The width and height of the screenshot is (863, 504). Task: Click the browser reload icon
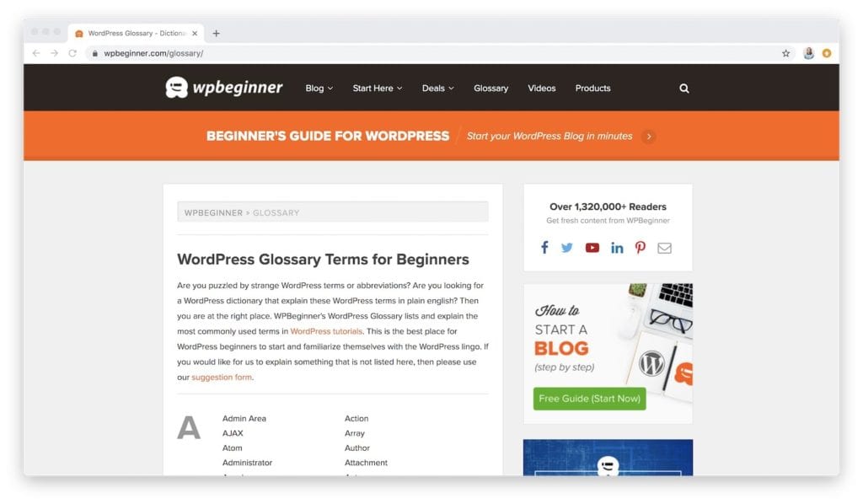(x=72, y=53)
